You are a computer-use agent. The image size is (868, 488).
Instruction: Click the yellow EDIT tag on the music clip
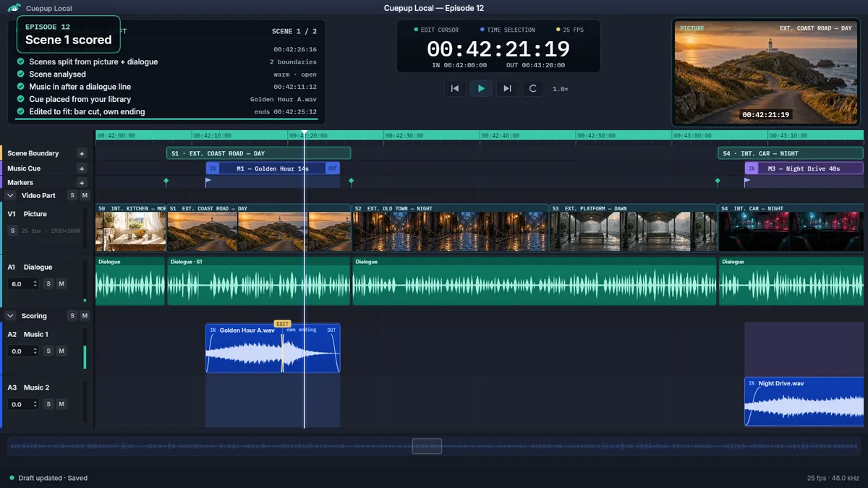tap(282, 324)
